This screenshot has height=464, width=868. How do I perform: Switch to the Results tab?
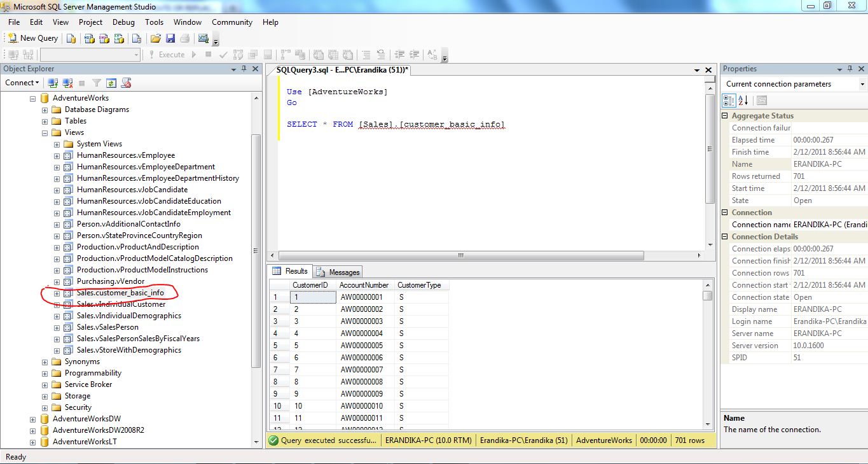290,271
